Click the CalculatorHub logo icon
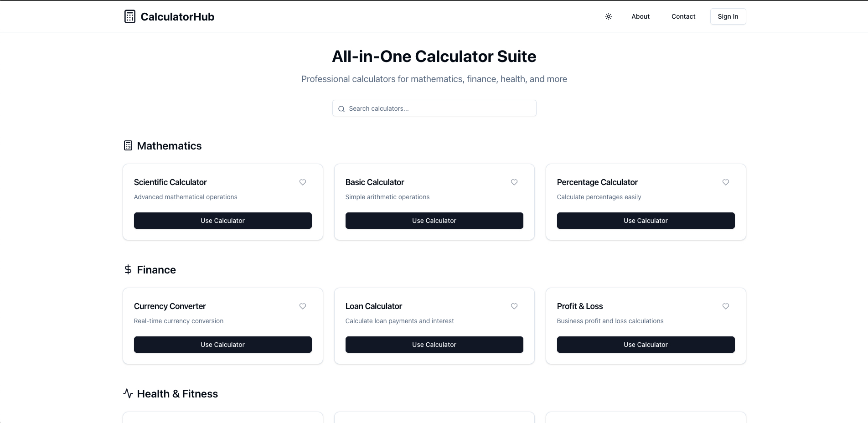Screen dimensions: 868x423 coord(130,16)
